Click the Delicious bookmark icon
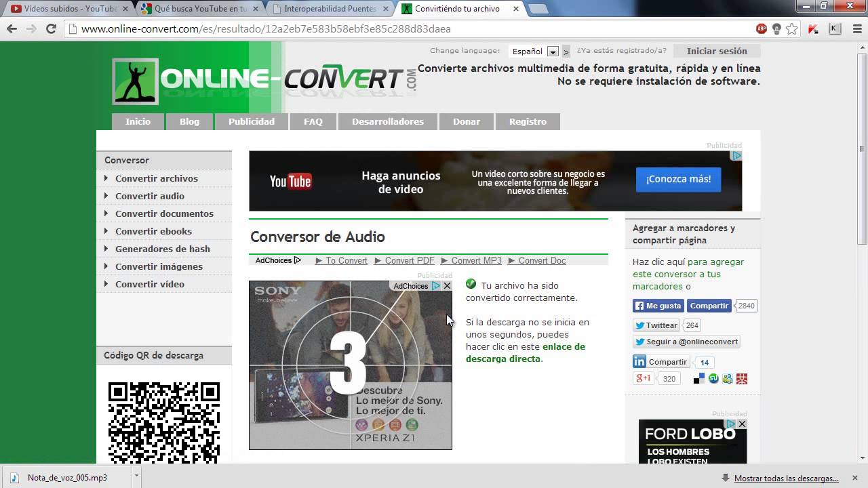 (699, 378)
